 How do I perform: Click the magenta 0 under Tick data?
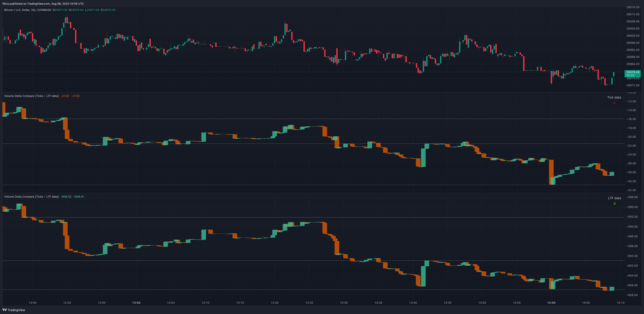[x=614, y=103]
